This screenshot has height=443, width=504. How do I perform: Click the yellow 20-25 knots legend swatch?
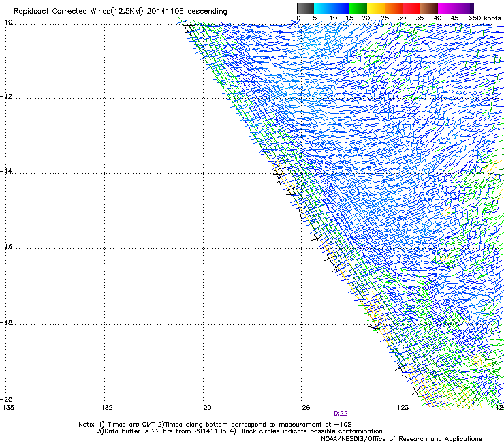[x=376, y=8]
